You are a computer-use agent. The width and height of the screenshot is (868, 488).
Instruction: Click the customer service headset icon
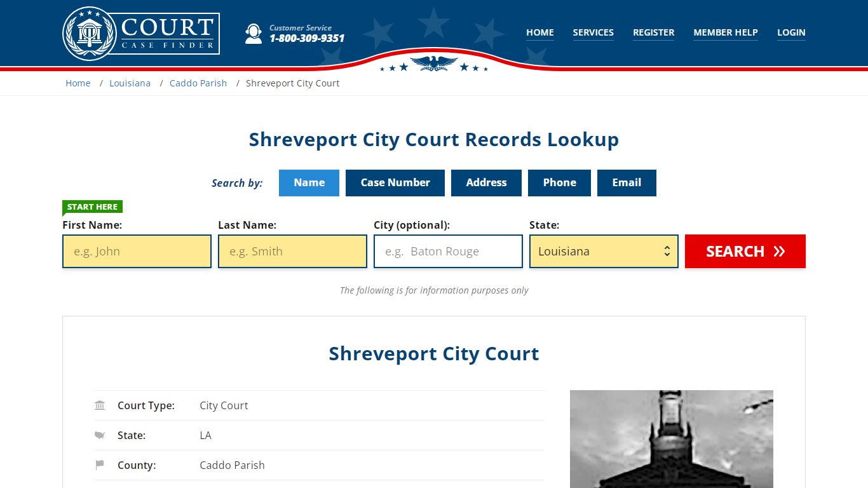254,34
